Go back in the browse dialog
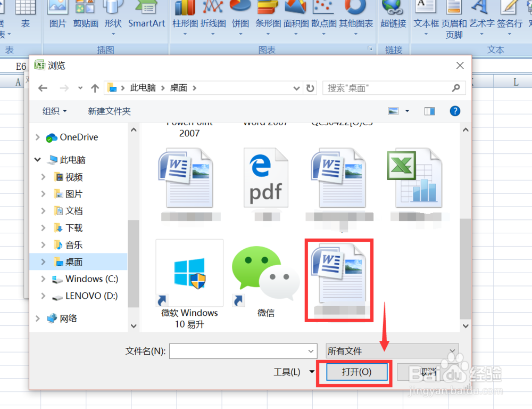The width and height of the screenshot is (532, 409). click(43, 88)
